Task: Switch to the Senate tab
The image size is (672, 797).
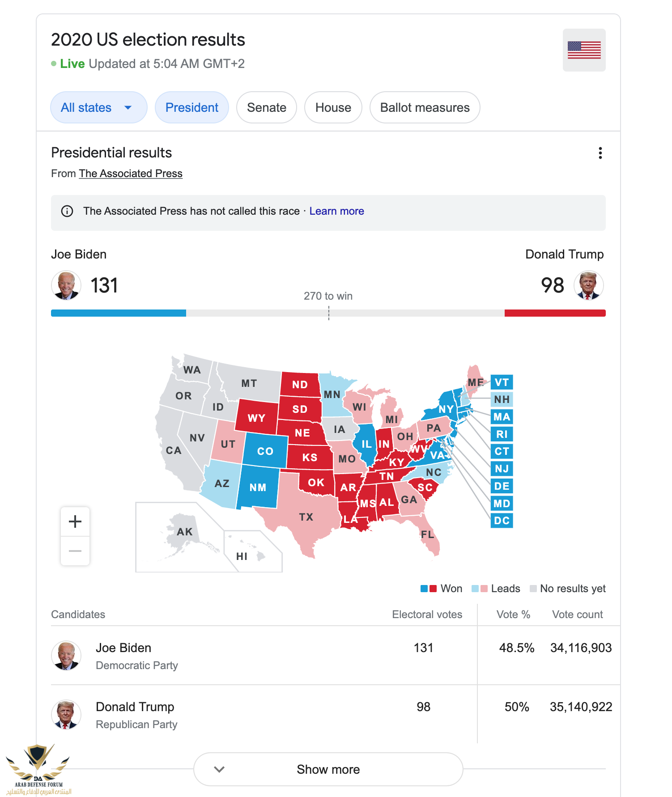Action: (x=266, y=107)
